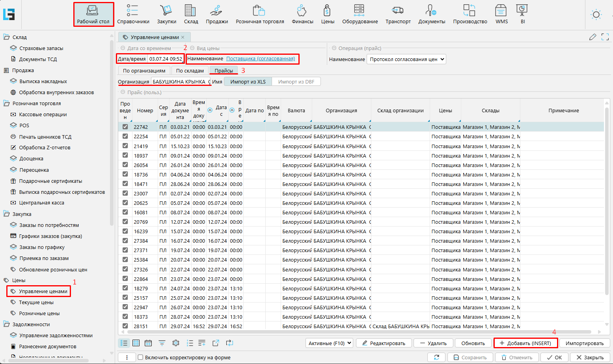Click the pencil edit icon at top right
Image resolution: width=613 pixels, height=364 pixels.
coord(593,37)
